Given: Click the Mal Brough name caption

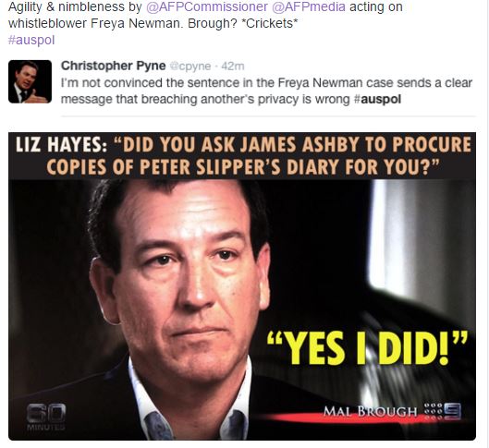Looking at the screenshot, I should [370, 412].
